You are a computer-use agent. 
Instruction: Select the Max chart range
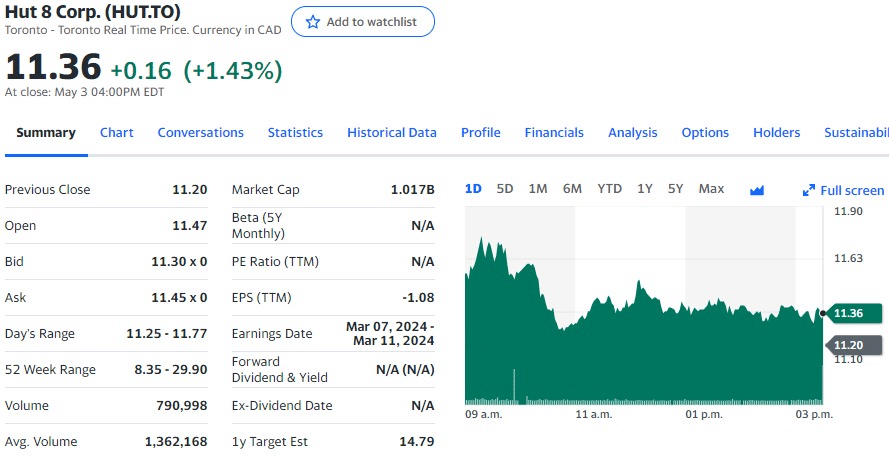(x=712, y=189)
